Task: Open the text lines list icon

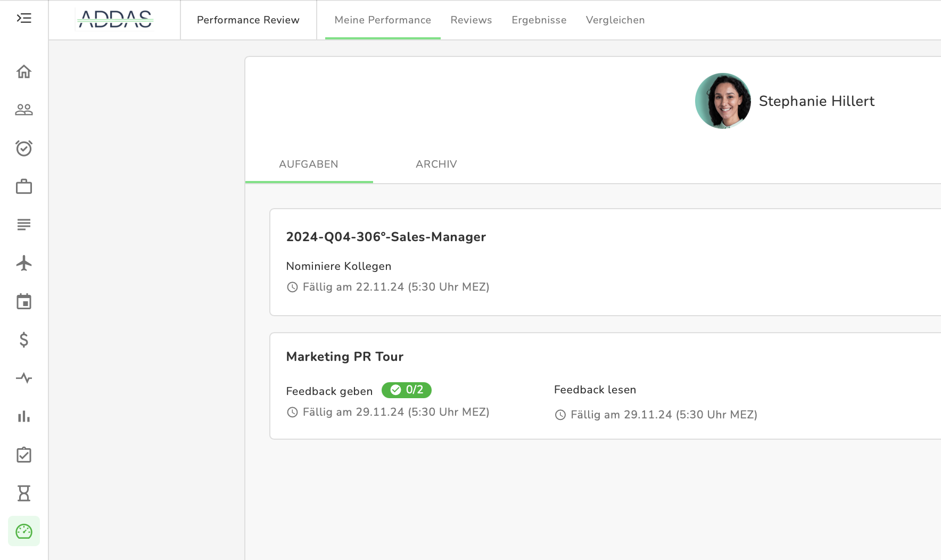Action: point(24,225)
